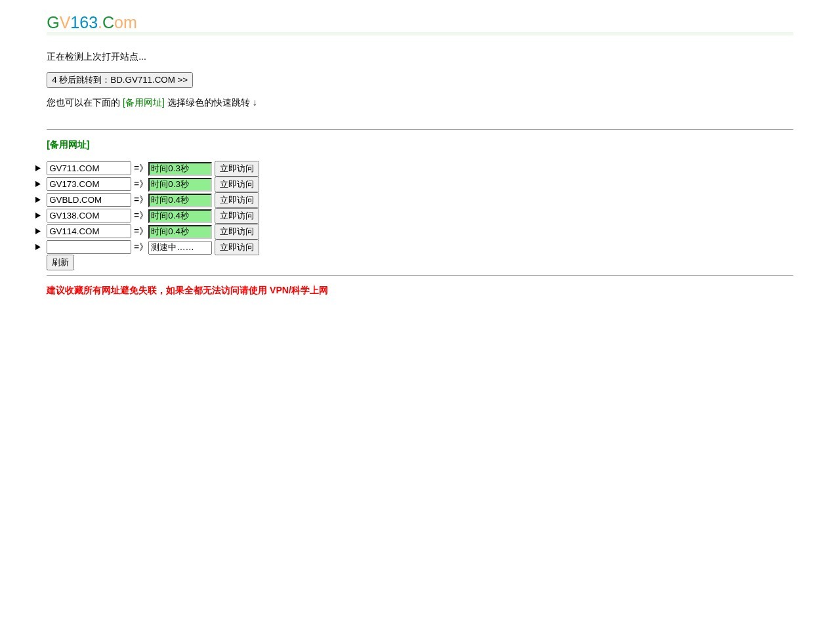Click the triangle marker beside GV711.COM
840x630 pixels.
coord(38,169)
